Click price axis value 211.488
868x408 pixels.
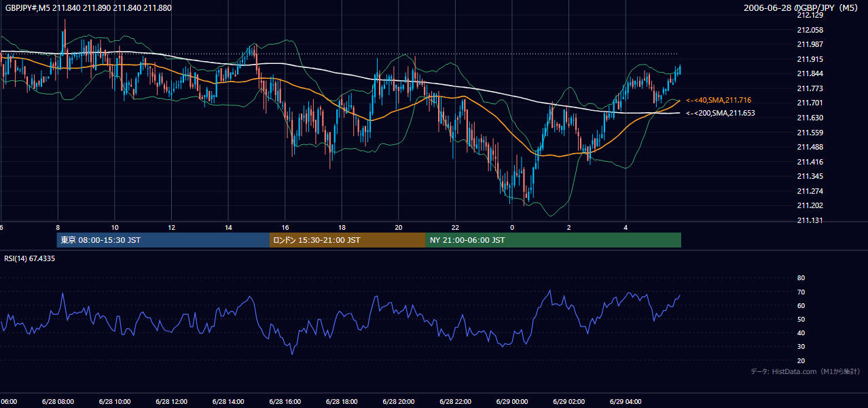[810, 147]
